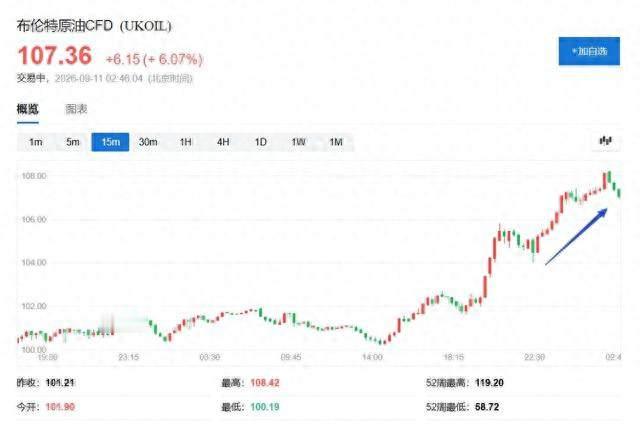The image size is (640, 437).
Task: Select the 1W timeframe
Action: pos(298,142)
